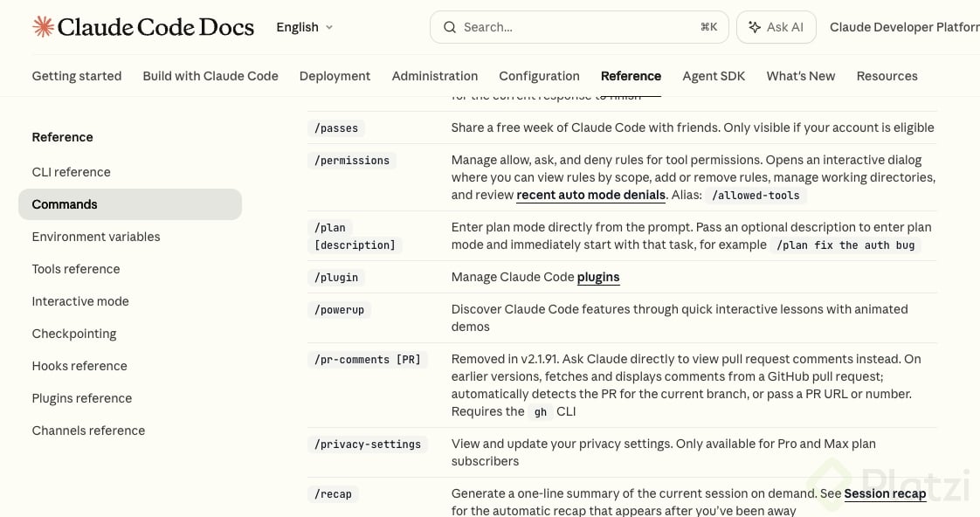The width and height of the screenshot is (980, 517).
Task: Go to the Deployment tab
Action: pyautogui.click(x=335, y=76)
